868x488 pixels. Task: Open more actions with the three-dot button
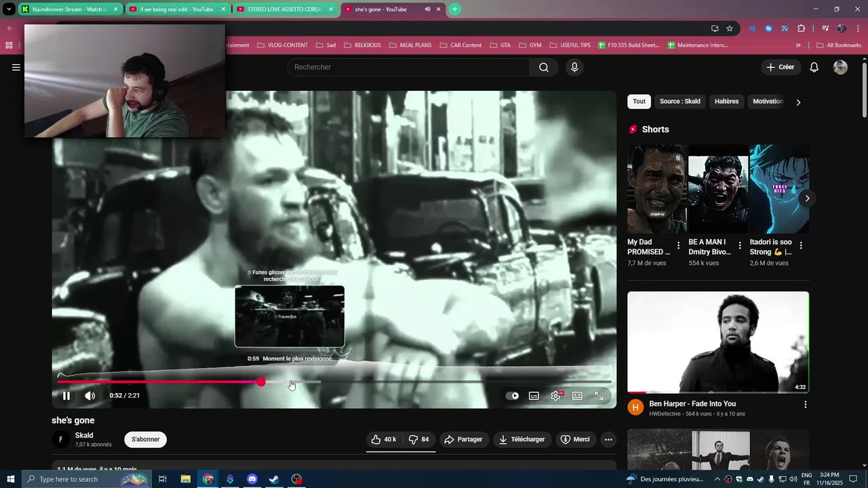click(x=608, y=439)
